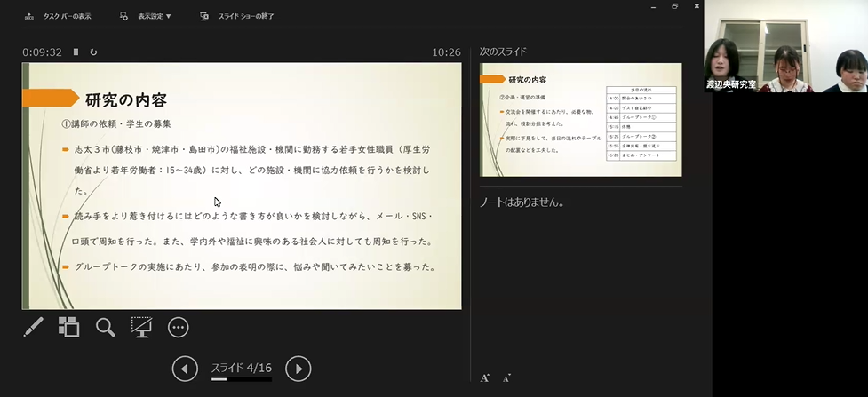Open the see all slides grid
Image resolution: width=868 pixels, height=397 pixels.
click(68, 327)
